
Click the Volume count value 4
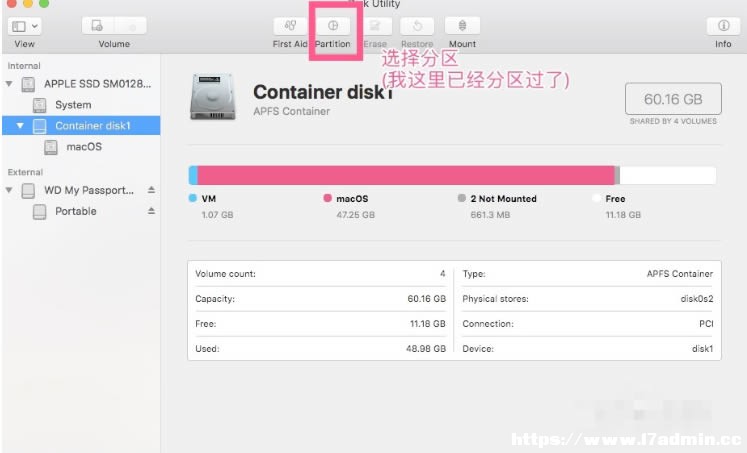pos(443,273)
